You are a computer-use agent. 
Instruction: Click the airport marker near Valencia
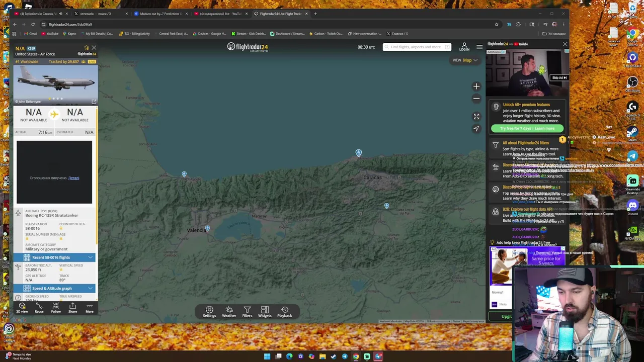point(207,229)
